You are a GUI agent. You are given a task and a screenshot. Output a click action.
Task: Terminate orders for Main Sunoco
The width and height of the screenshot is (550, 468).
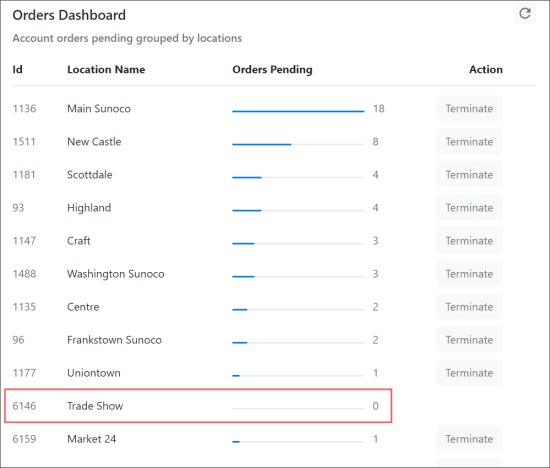point(469,108)
